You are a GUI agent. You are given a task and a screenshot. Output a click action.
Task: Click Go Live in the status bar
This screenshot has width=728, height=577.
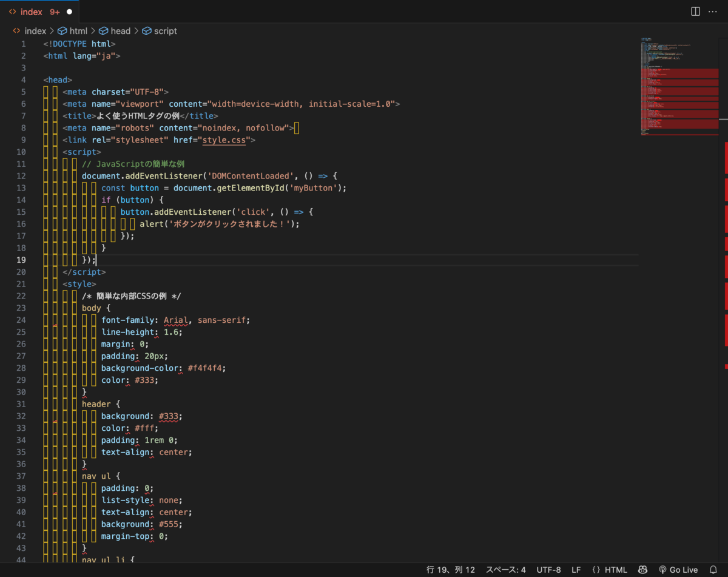click(x=678, y=570)
